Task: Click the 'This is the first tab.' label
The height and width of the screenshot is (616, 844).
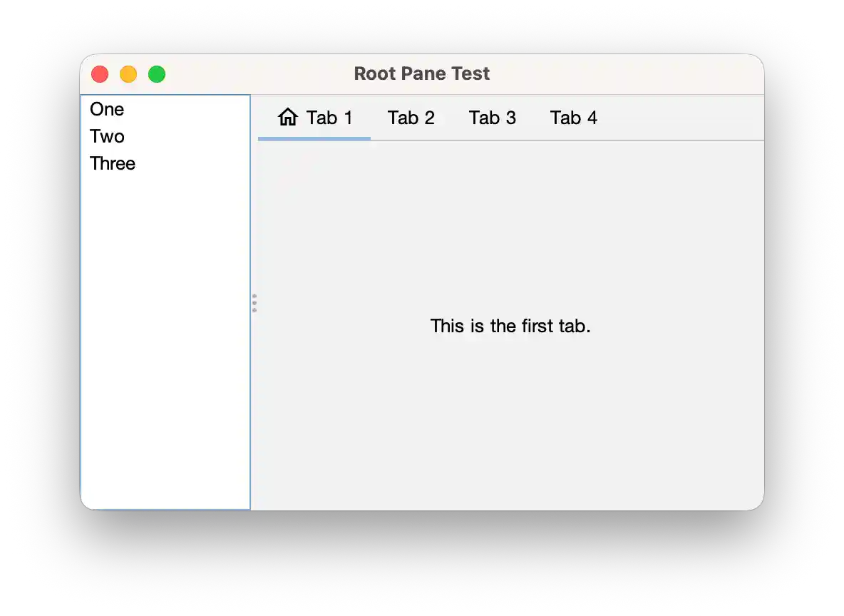Action: pos(510,326)
